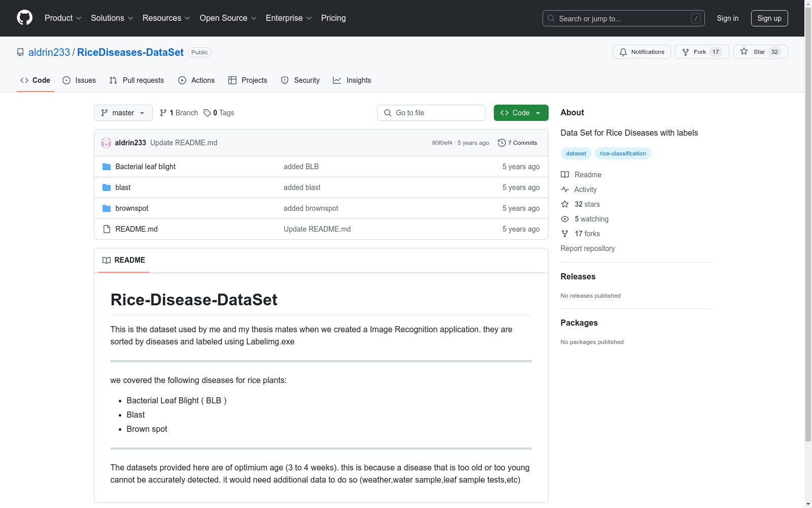The image size is (812, 508).
Task: Click the Star count 32
Action: pyautogui.click(x=774, y=52)
